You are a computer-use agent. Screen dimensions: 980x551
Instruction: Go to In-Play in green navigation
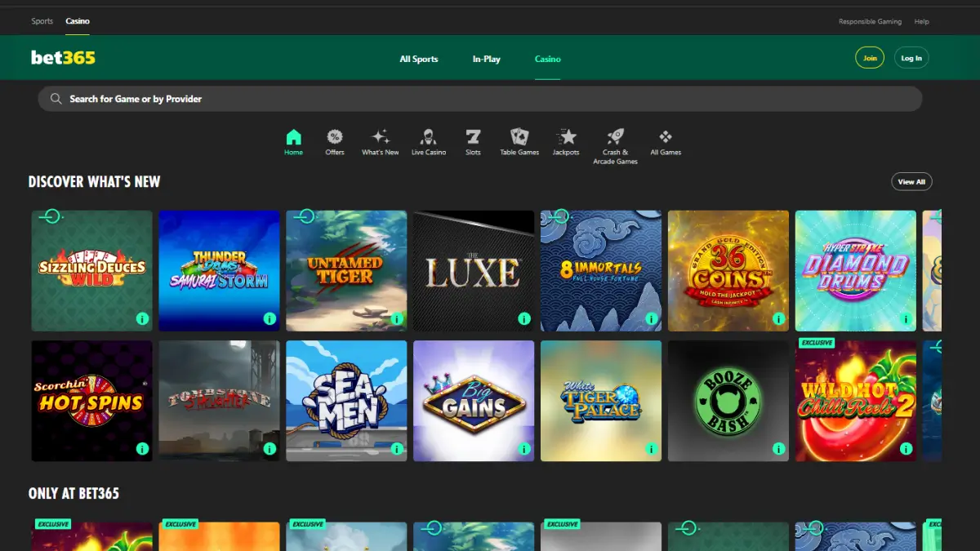(x=487, y=59)
